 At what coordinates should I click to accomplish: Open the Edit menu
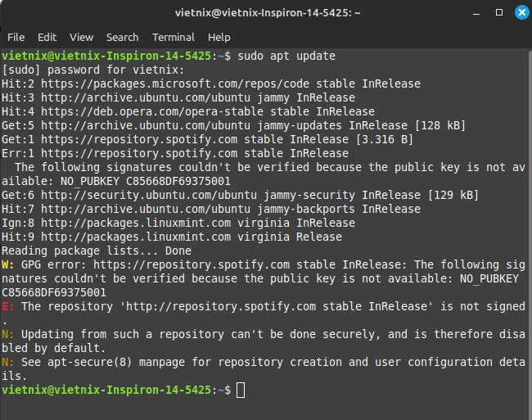pyautogui.click(x=47, y=38)
